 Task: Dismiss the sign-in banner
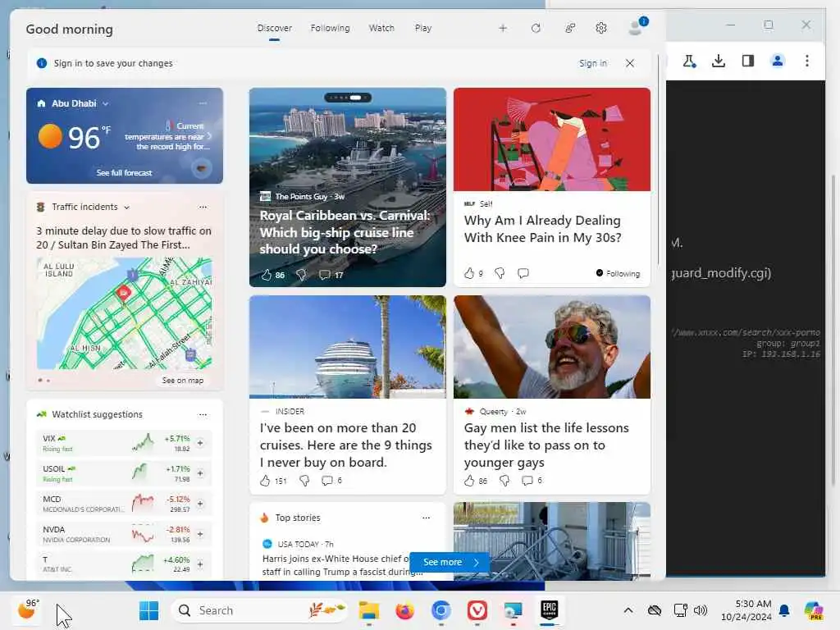pyautogui.click(x=630, y=63)
